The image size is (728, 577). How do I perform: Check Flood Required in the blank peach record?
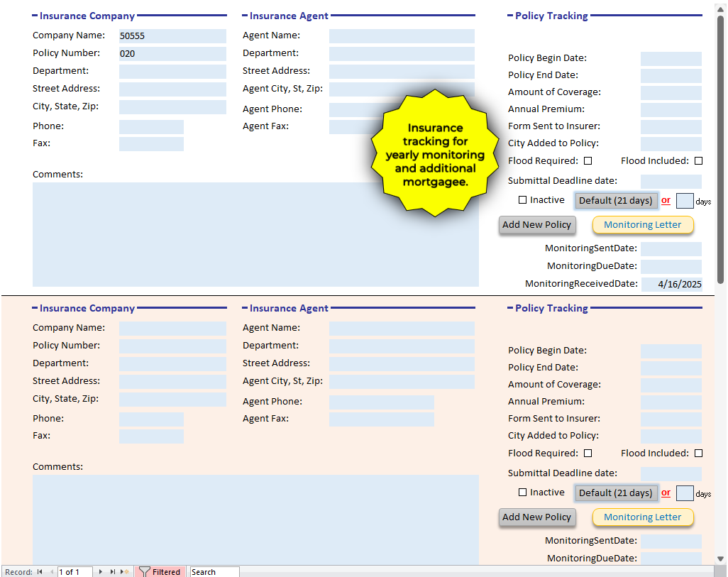click(x=588, y=453)
